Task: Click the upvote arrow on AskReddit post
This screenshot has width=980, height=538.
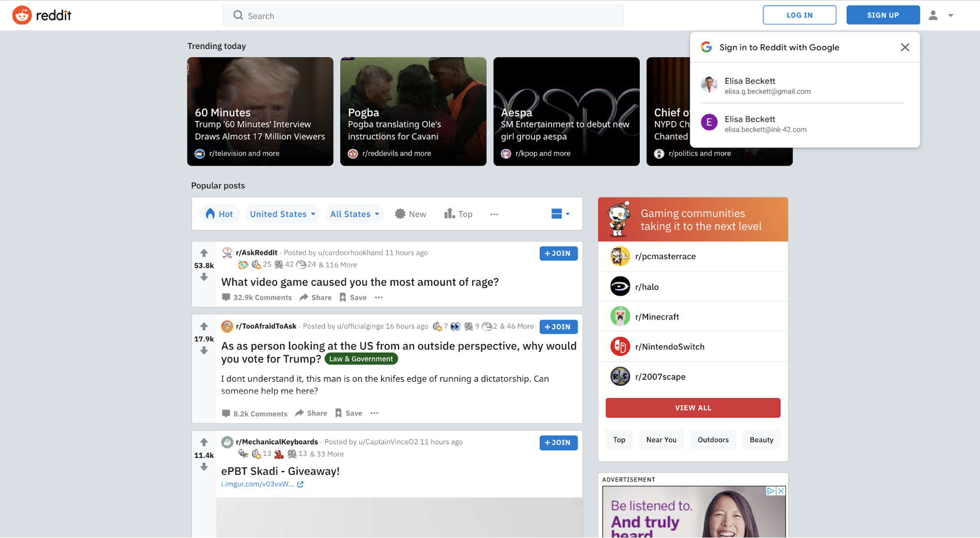Action: (x=203, y=252)
